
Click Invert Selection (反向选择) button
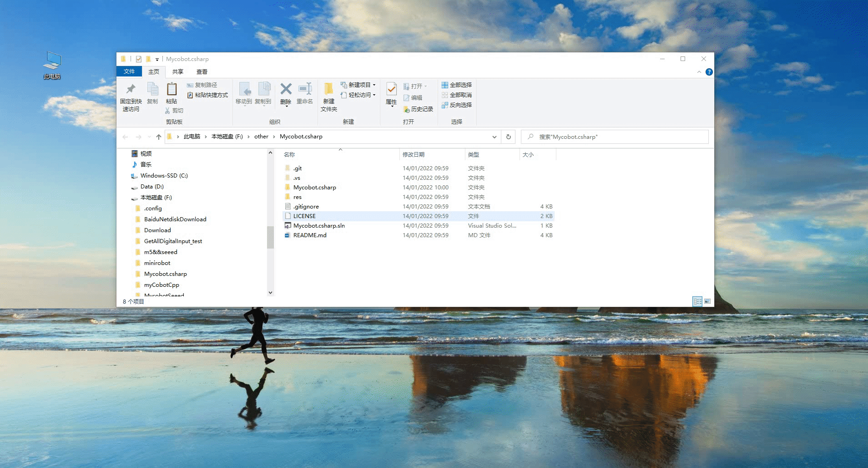click(x=457, y=105)
